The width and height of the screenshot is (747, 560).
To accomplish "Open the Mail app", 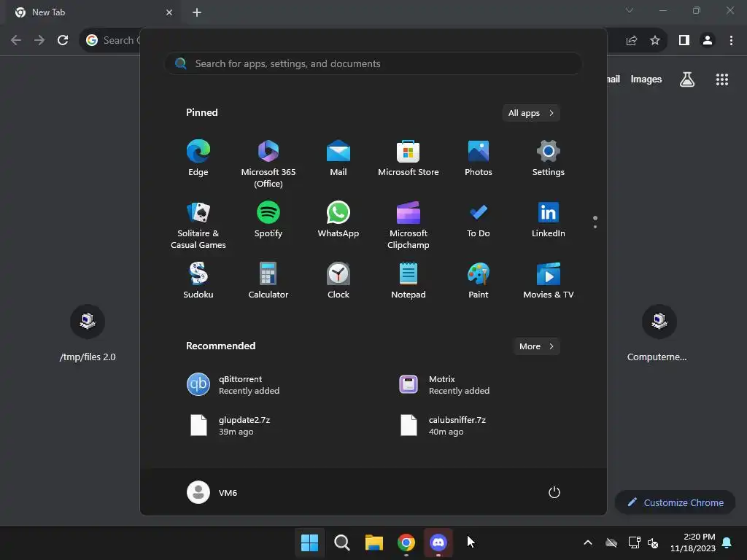I will click(x=338, y=158).
